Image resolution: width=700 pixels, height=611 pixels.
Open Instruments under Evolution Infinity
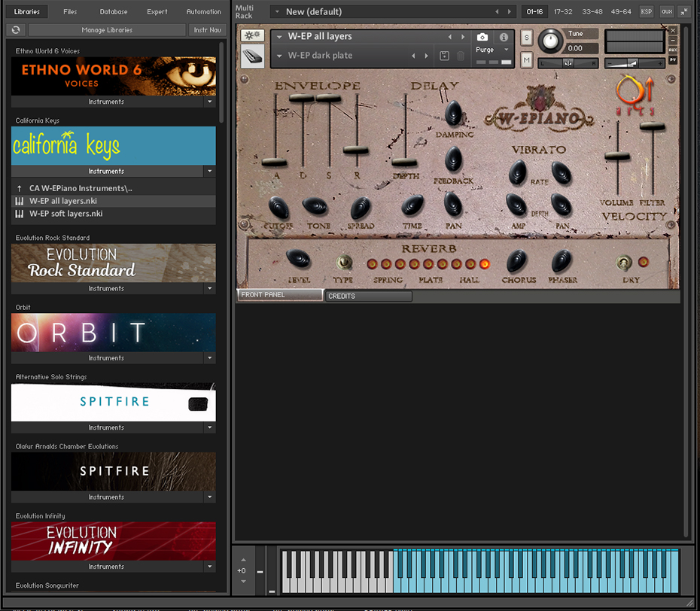pyautogui.click(x=106, y=567)
